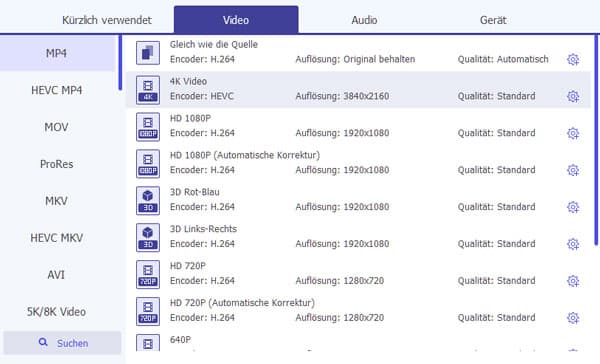600x364 pixels.
Task: Select HD 1080P (Automatische Korrektur) preset
Action: coord(358,164)
